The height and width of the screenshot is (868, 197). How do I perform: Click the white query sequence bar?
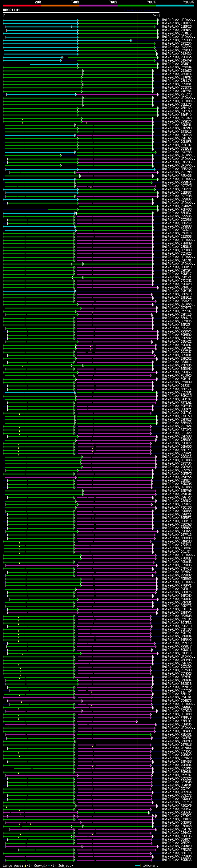[81, 13]
